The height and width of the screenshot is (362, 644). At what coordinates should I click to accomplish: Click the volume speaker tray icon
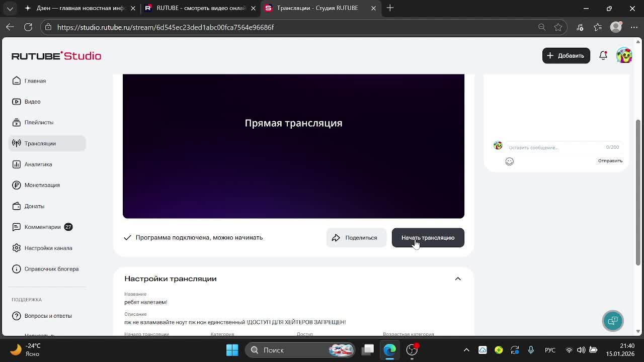581,350
